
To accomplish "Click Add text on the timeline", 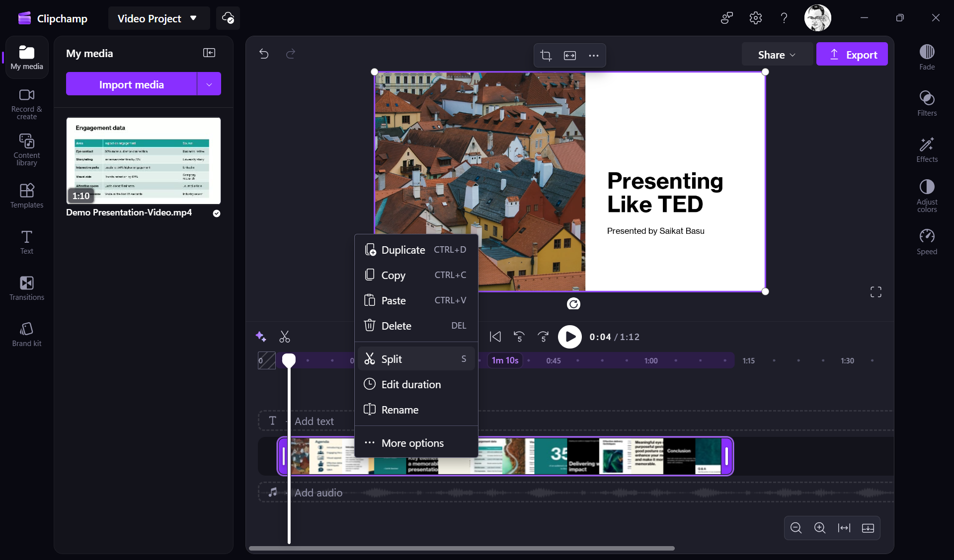I will [x=314, y=421].
